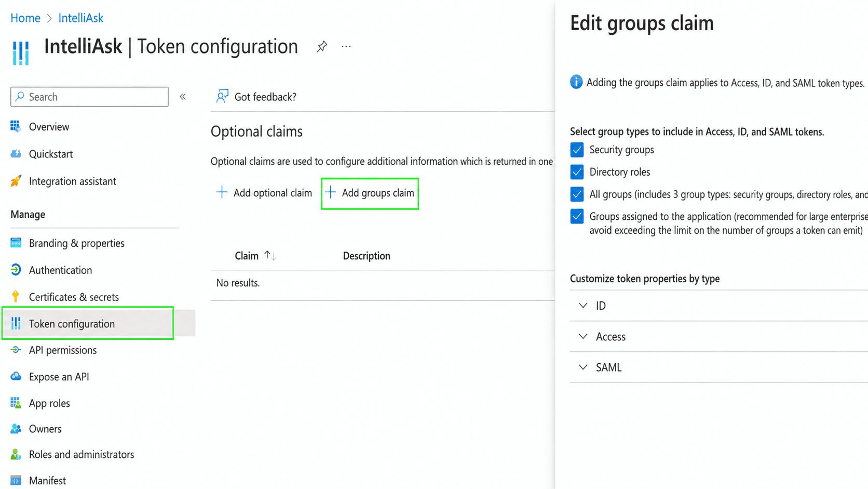Open Expose an API page
868x489 pixels.
tap(59, 377)
